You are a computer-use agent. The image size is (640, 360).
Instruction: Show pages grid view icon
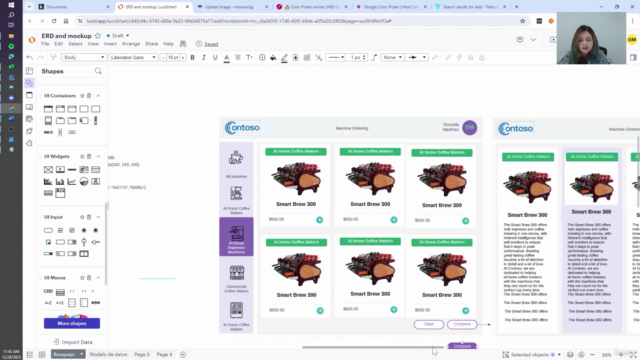(x=42, y=355)
